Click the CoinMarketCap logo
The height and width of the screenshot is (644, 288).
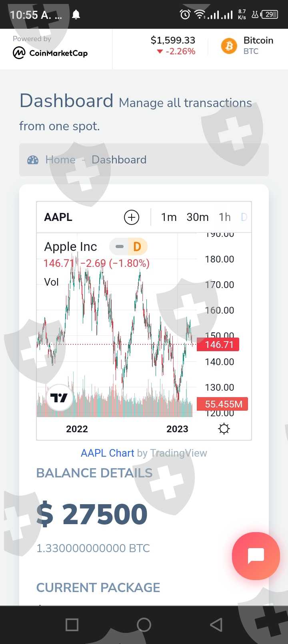coord(50,53)
